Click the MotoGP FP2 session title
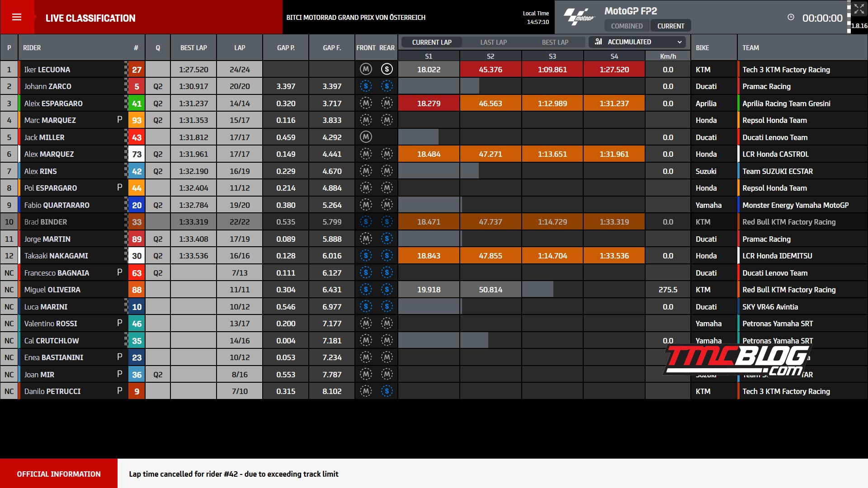This screenshot has width=868, height=488. click(x=631, y=11)
